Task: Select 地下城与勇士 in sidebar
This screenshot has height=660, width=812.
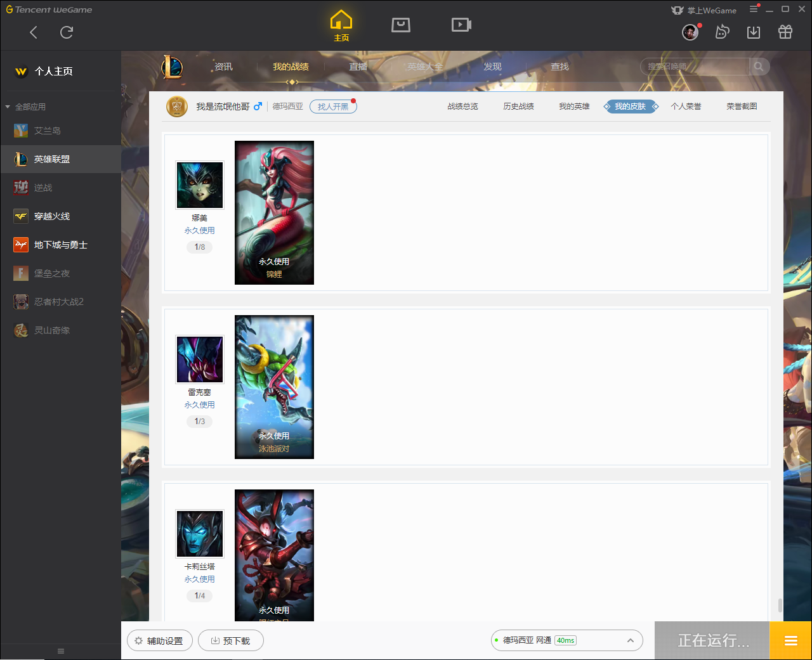Action: click(60, 245)
